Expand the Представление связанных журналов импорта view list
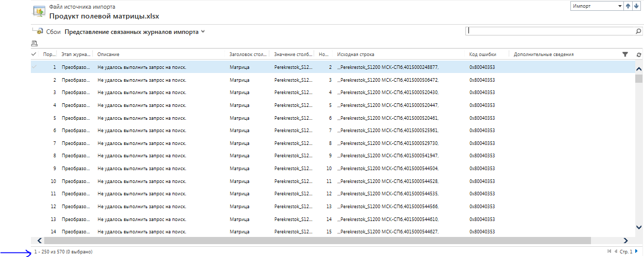Image resolution: width=644 pixels, height=257 pixels. pyautogui.click(x=203, y=32)
